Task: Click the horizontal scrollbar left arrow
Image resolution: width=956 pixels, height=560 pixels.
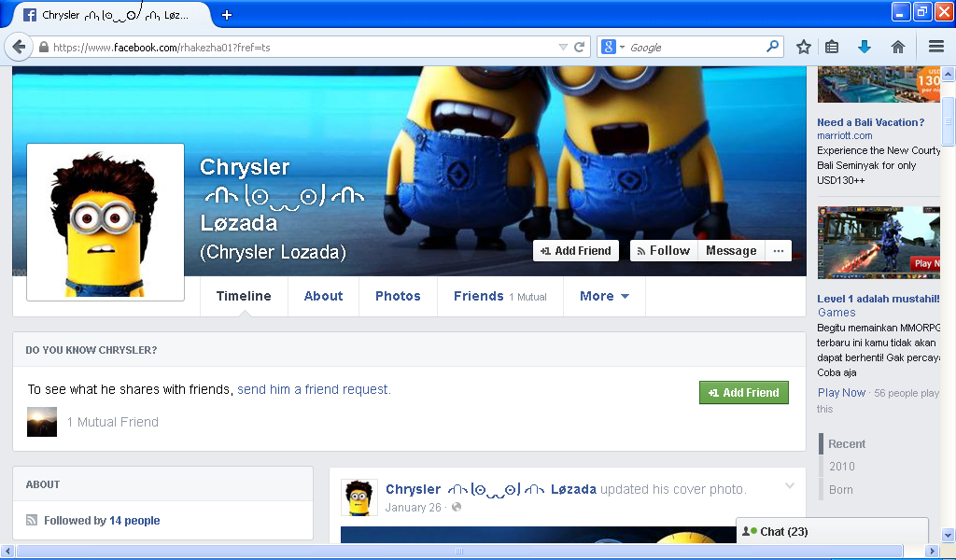Action: coord(7,551)
